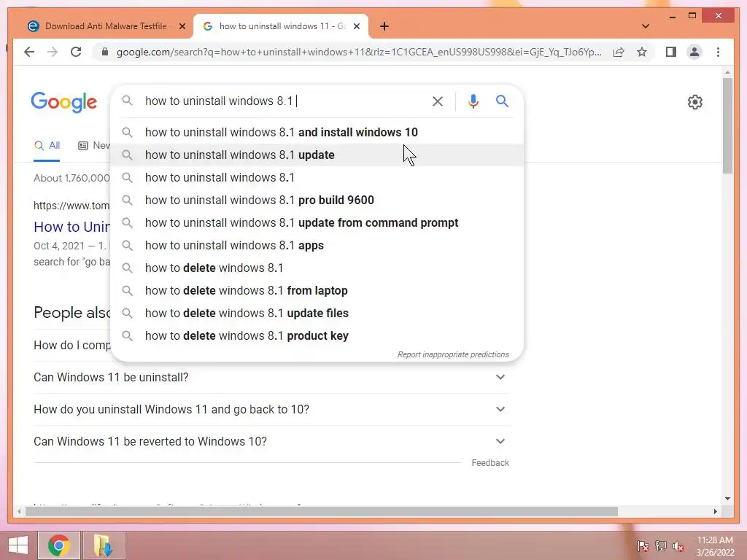Click the browser back arrow

[x=29, y=52]
